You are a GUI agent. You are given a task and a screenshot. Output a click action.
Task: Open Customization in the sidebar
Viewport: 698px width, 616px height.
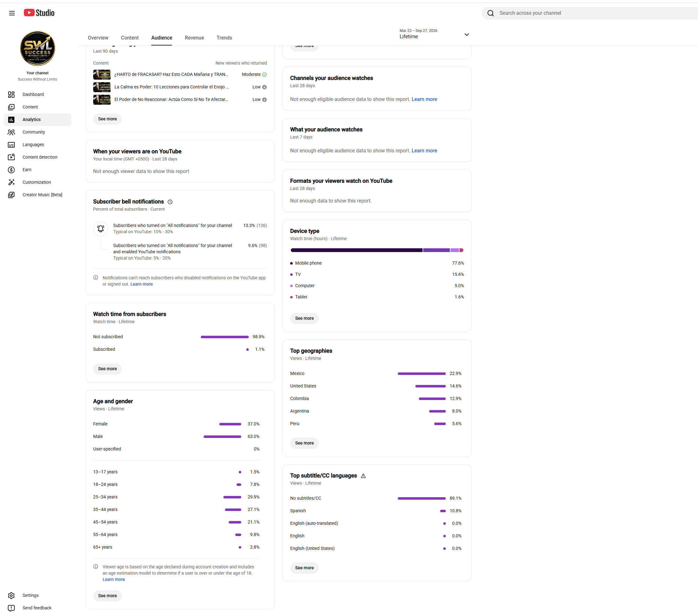coord(37,182)
